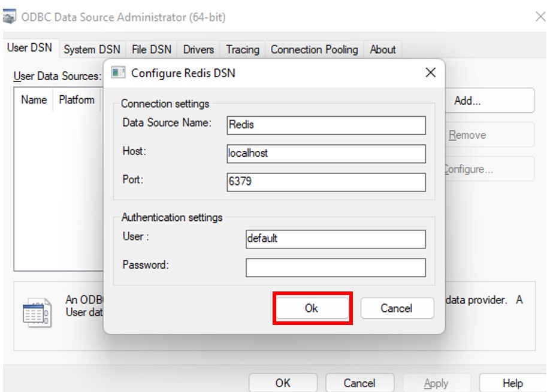Cancel the Configure Redis DSN dialog
Viewport: 550px width, 392px height.
click(397, 308)
